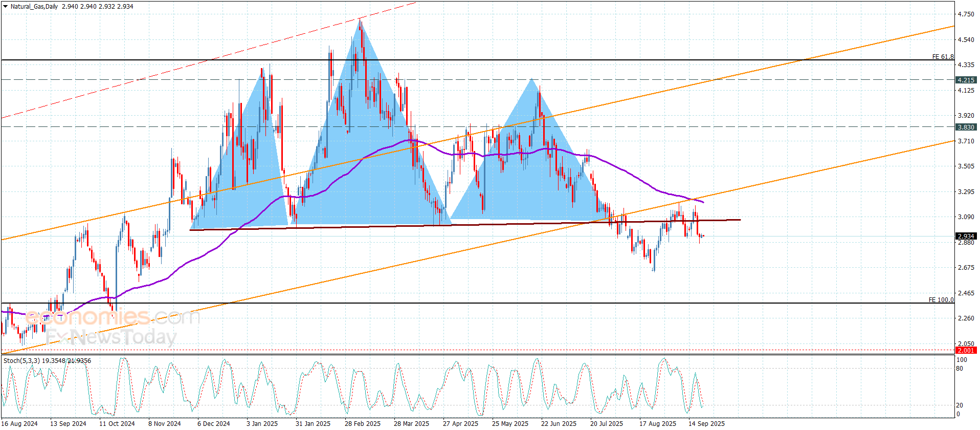The width and height of the screenshot is (980, 430).
Task: Click the 3.830 price level tag
Action: coord(966,127)
